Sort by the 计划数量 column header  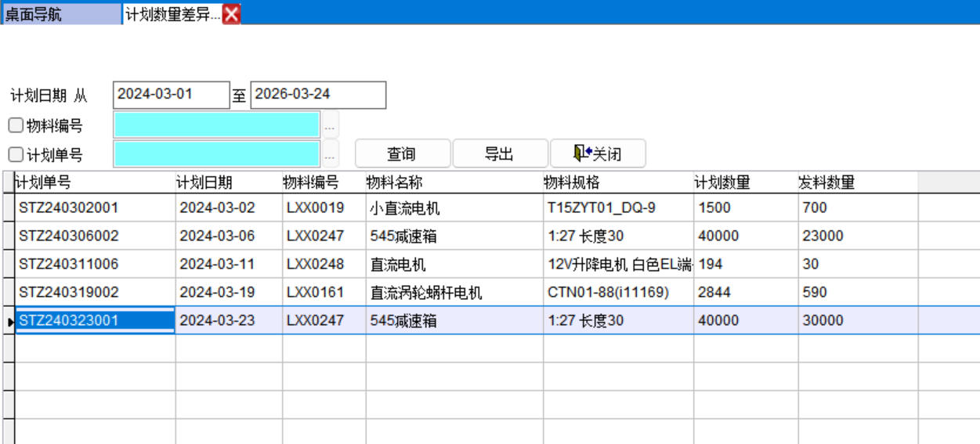[x=744, y=182]
